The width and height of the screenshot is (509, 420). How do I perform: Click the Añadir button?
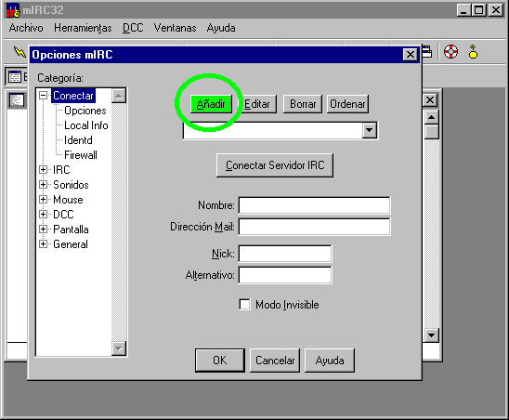211,104
